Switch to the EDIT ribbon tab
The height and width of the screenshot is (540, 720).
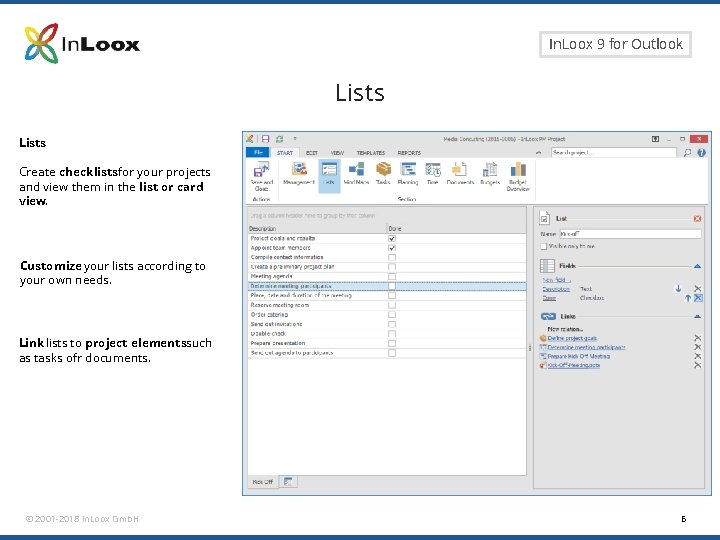click(312, 153)
